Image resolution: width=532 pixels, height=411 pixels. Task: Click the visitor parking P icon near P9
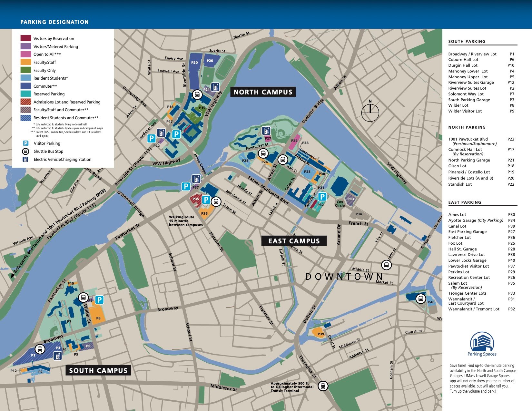point(99,300)
